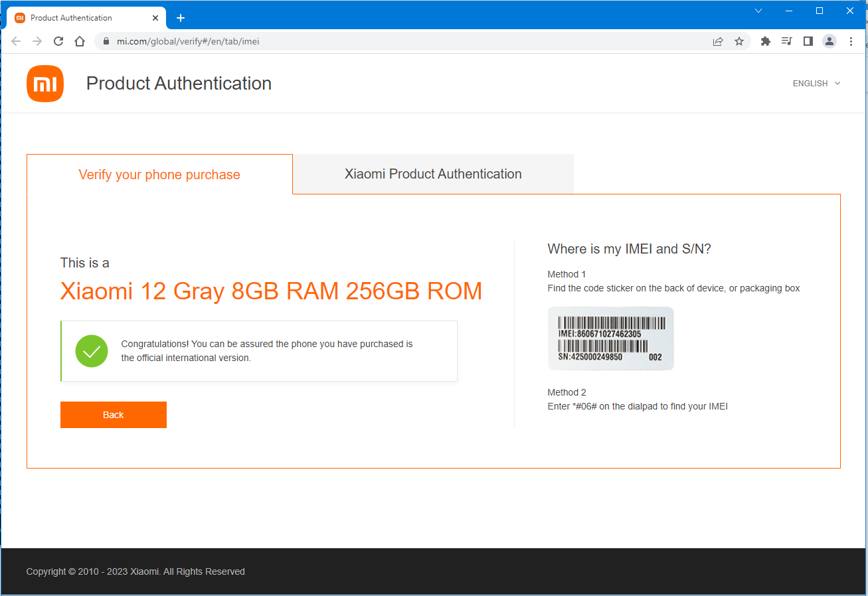Viewport: 868px width, 596px height.
Task: Click 'Where is my IMEI and S/N?'
Action: 630,250
